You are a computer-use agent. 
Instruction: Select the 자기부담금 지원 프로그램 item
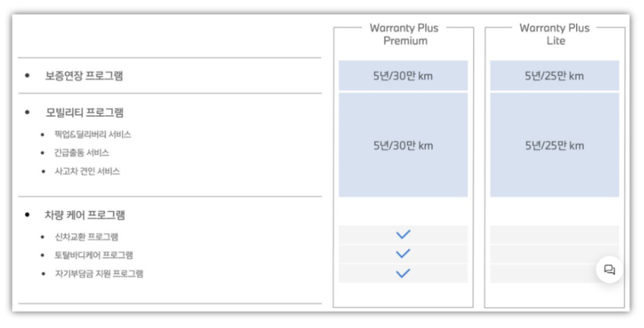(98, 274)
